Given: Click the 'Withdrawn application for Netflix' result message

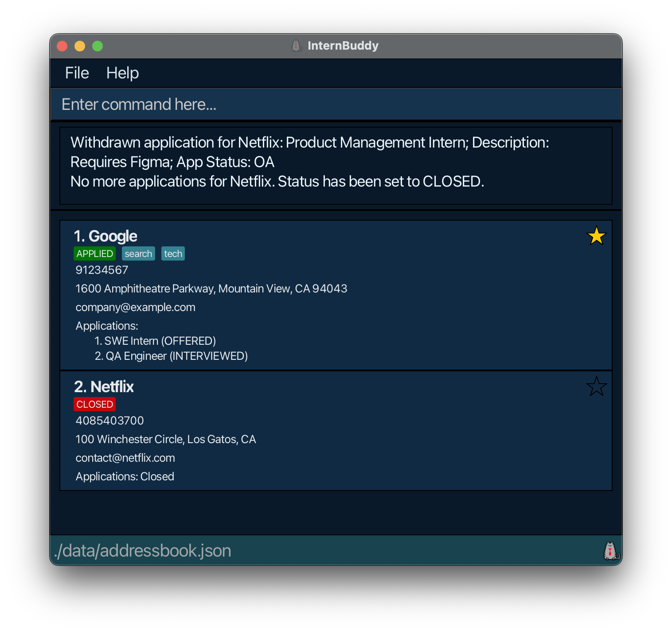Looking at the screenshot, I should coord(309,142).
